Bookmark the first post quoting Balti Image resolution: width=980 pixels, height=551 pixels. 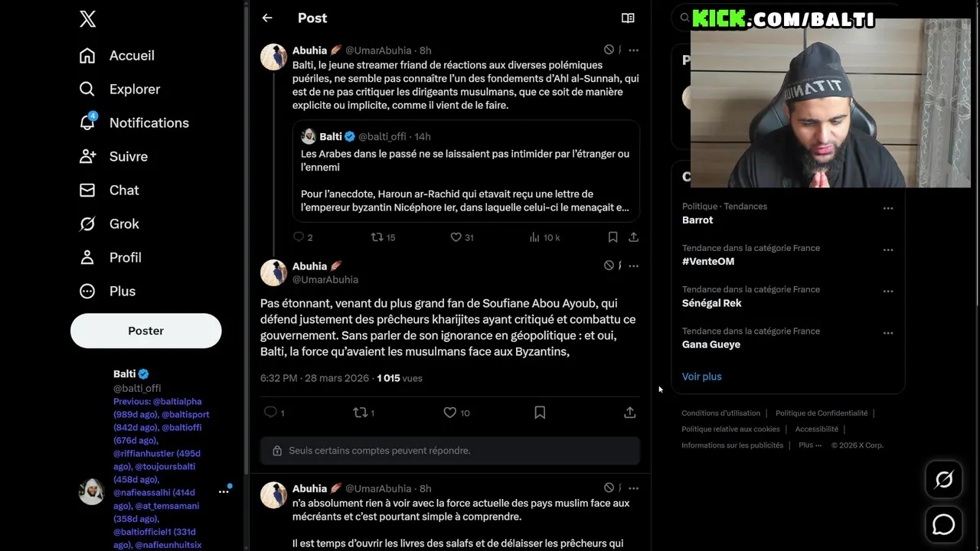click(612, 237)
